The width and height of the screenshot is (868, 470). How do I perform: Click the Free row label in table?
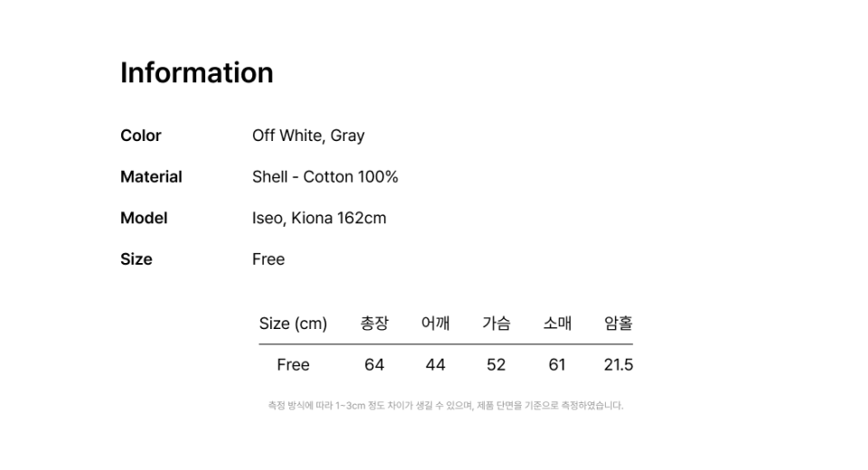click(293, 365)
